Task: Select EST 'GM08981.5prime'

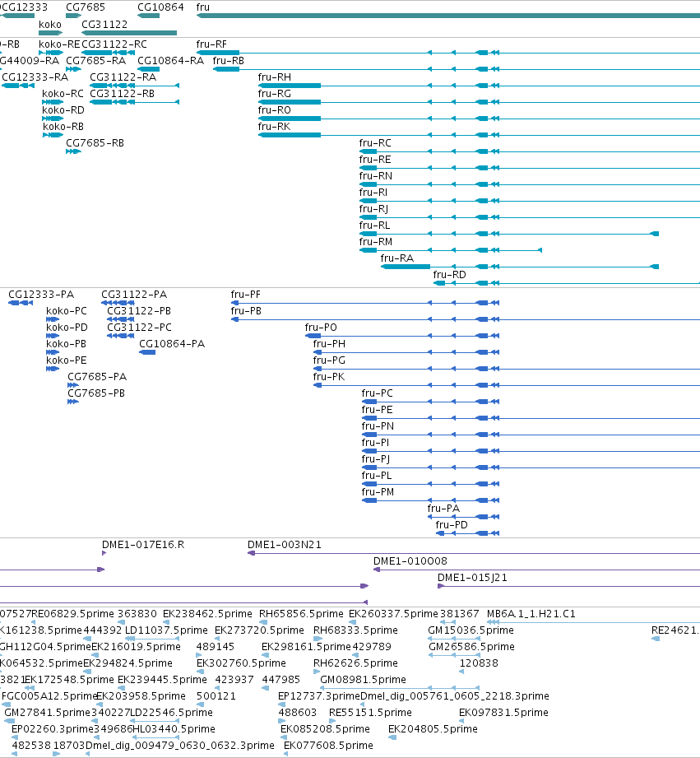Action: [x=363, y=680]
